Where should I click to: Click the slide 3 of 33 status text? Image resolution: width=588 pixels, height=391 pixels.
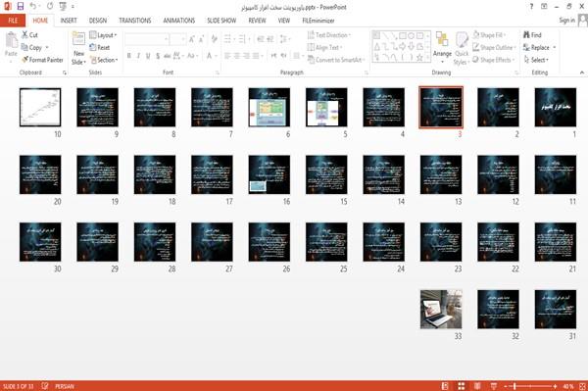(18, 386)
